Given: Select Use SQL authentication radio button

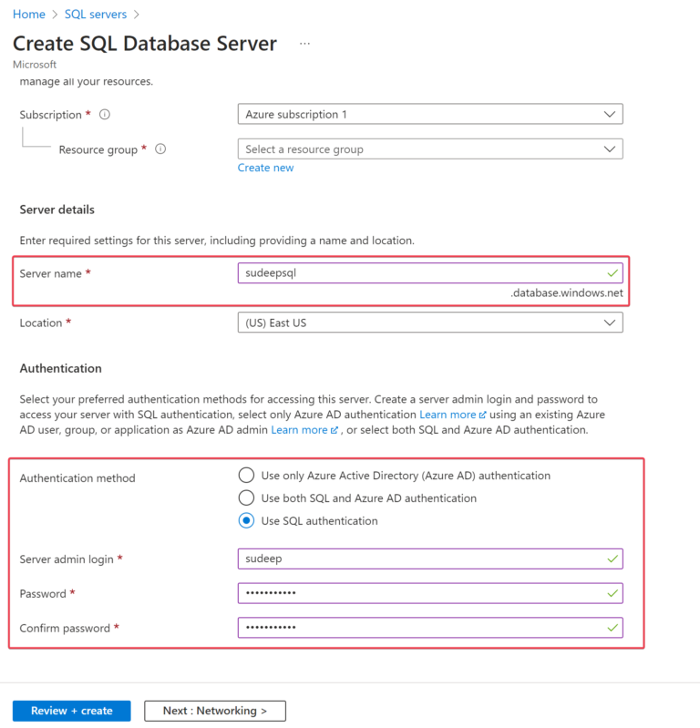Looking at the screenshot, I should 245,521.
